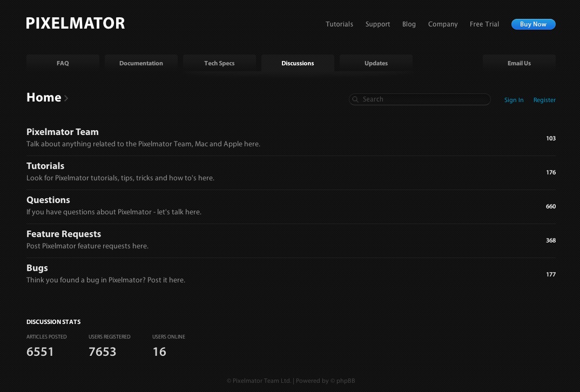Click the phpBB footer link

346,381
